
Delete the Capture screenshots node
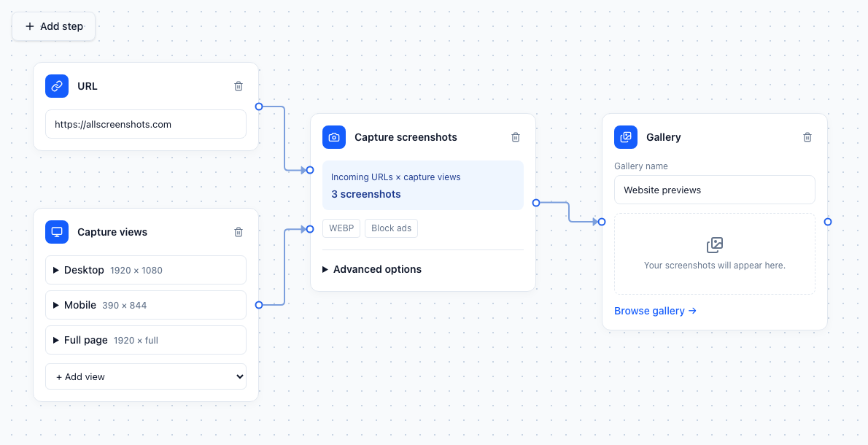pyautogui.click(x=516, y=137)
